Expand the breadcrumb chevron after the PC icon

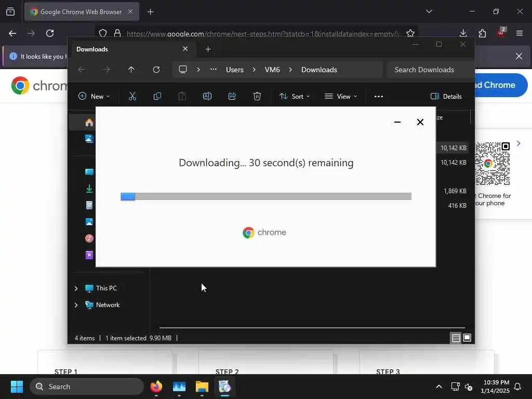(x=198, y=70)
